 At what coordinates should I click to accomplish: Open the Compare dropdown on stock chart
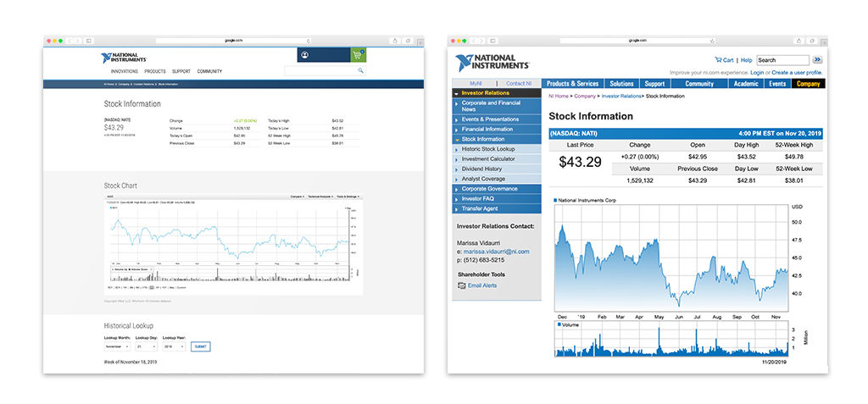[x=298, y=196]
